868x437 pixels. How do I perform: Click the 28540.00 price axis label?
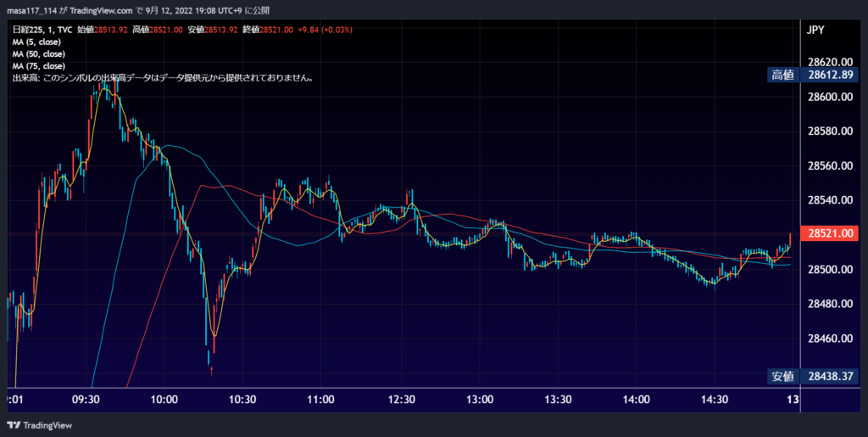831,200
